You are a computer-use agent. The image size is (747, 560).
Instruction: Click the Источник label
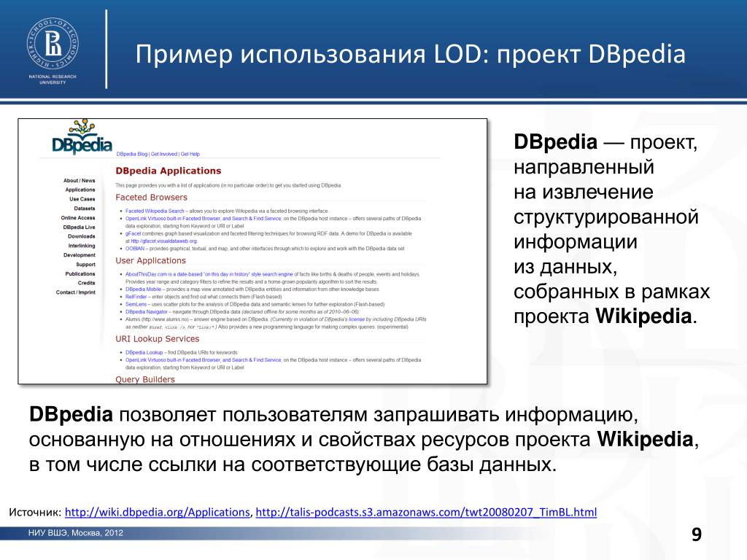(35, 512)
